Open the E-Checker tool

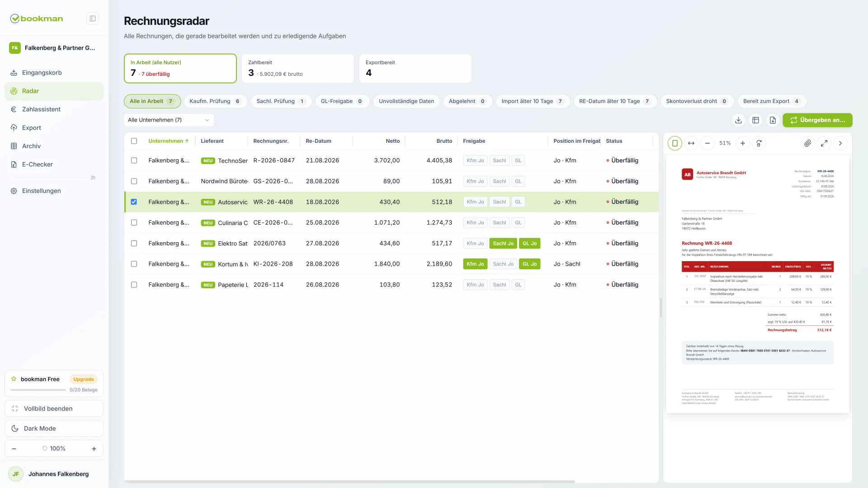54,164
